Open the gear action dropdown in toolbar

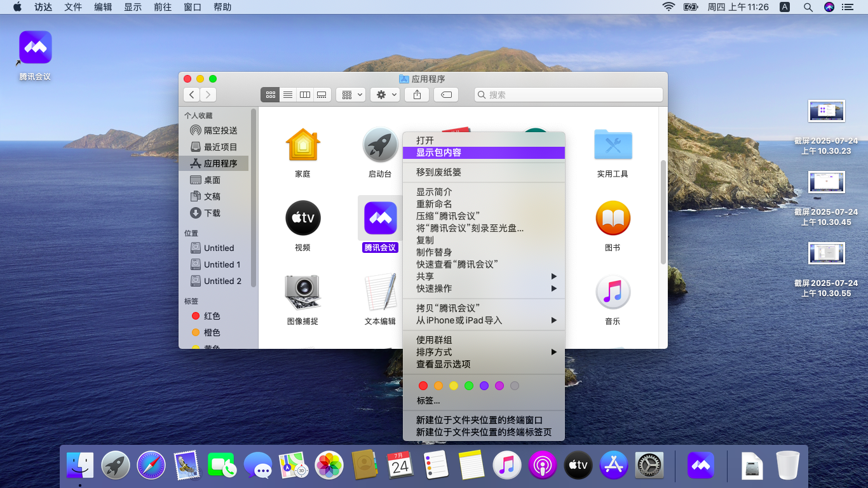(x=385, y=95)
